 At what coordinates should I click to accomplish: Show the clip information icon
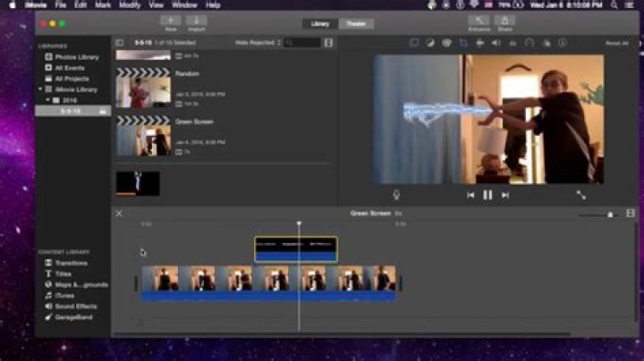(563, 43)
